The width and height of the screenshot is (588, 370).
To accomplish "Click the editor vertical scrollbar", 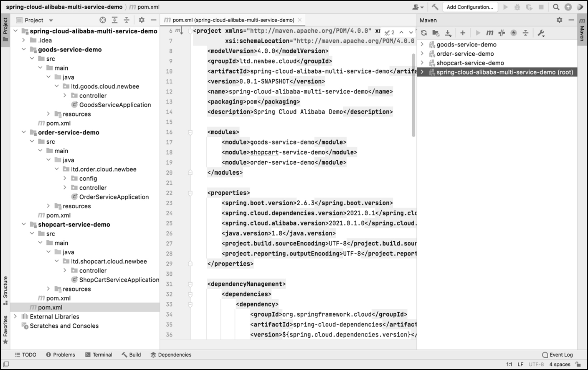I will tap(413, 95).
